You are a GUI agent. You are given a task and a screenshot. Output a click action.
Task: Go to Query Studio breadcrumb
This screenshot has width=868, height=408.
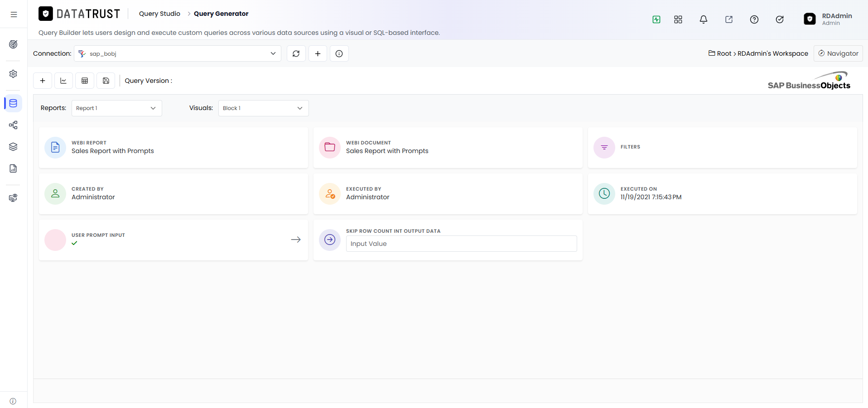click(x=159, y=14)
